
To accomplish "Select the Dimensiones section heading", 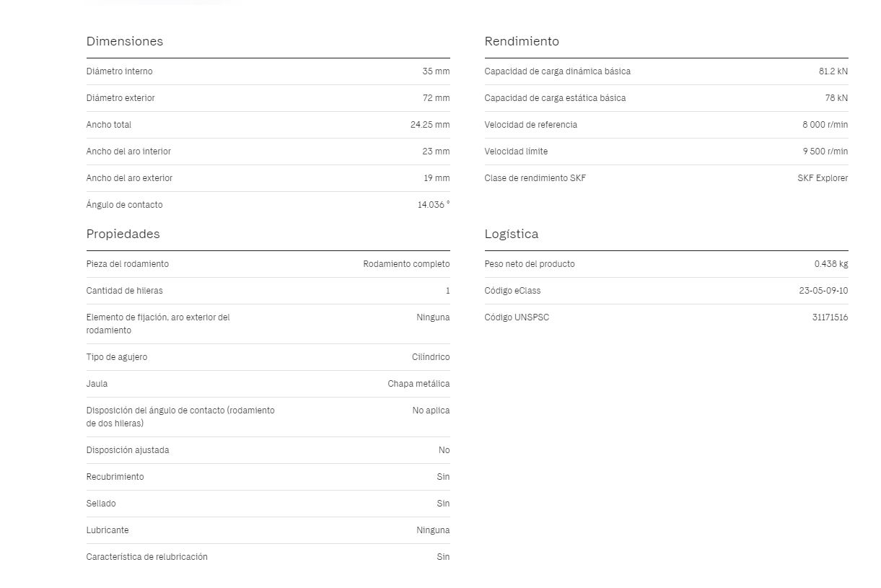I will pyautogui.click(x=125, y=41).
